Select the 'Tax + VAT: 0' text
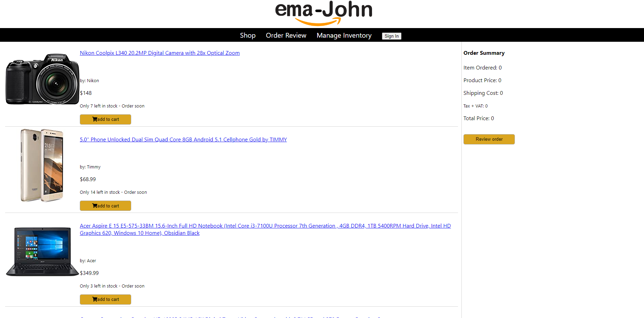This screenshot has height=318, width=644. 475,106
